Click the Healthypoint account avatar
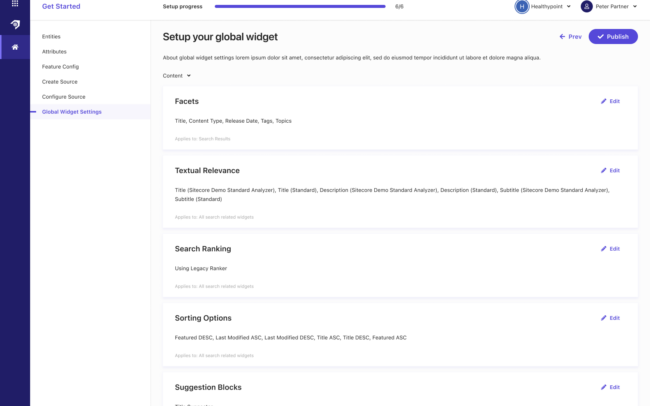The image size is (650, 406). pos(521,6)
